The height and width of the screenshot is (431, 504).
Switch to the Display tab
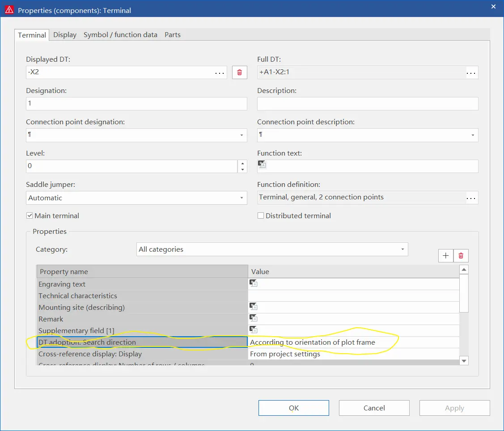pyautogui.click(x=65, y=35)
